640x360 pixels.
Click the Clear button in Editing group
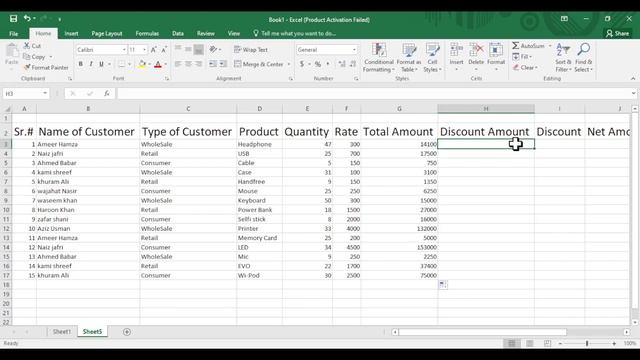525,67
